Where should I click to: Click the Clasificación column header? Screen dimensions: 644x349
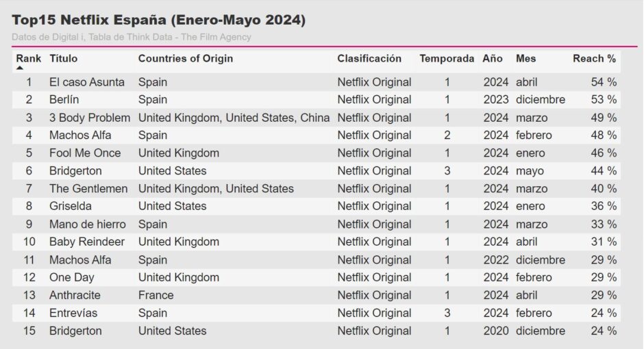tap(369, 59)
